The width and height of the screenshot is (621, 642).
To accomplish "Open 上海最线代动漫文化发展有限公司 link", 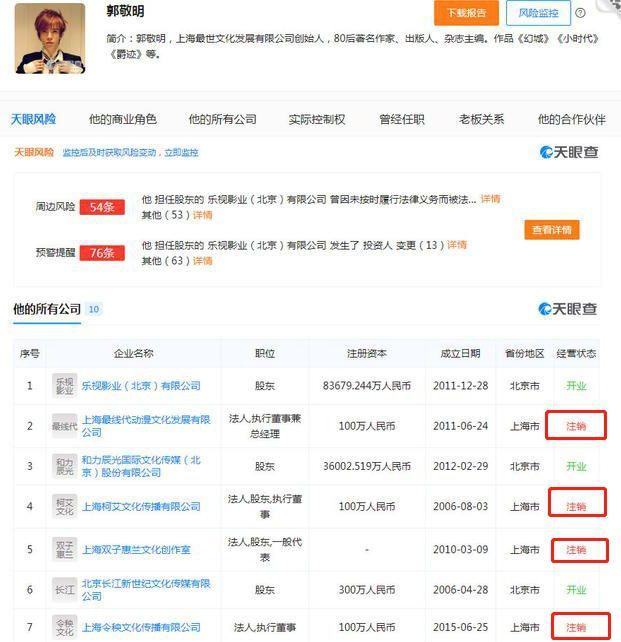I will pos(146,426).
